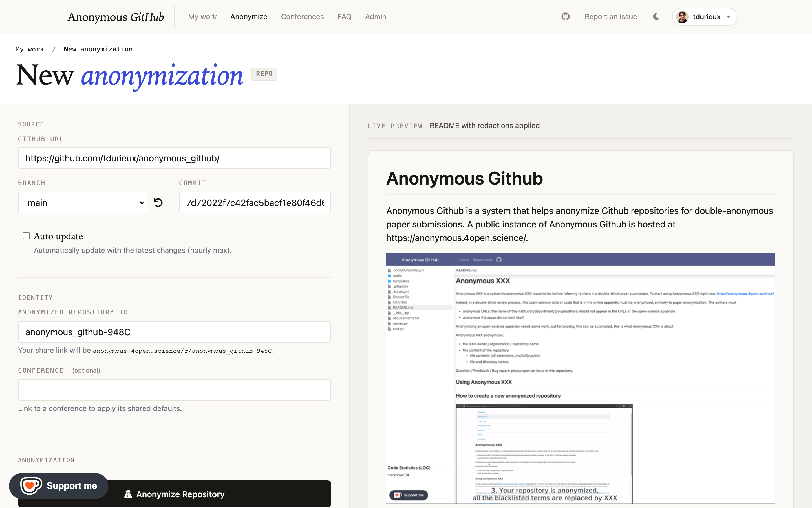The image size is (812, 508).
Task: Click the LIVE PREVIEW label
Action: click(395, 126)
